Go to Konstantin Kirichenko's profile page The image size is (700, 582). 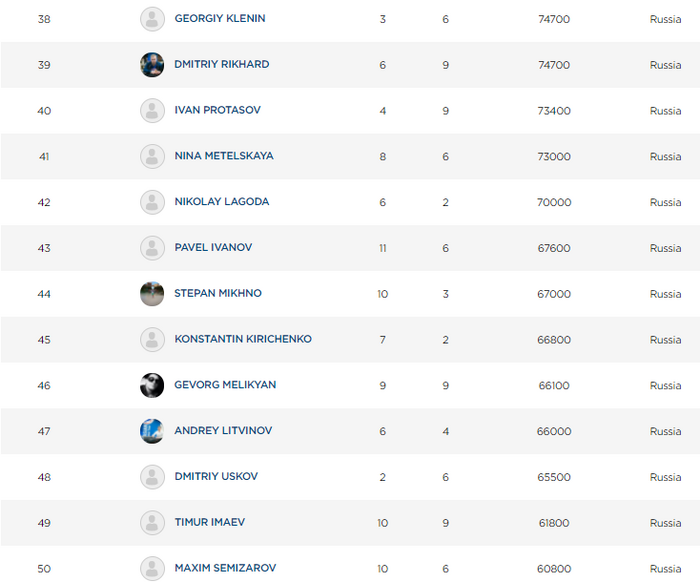243,339
